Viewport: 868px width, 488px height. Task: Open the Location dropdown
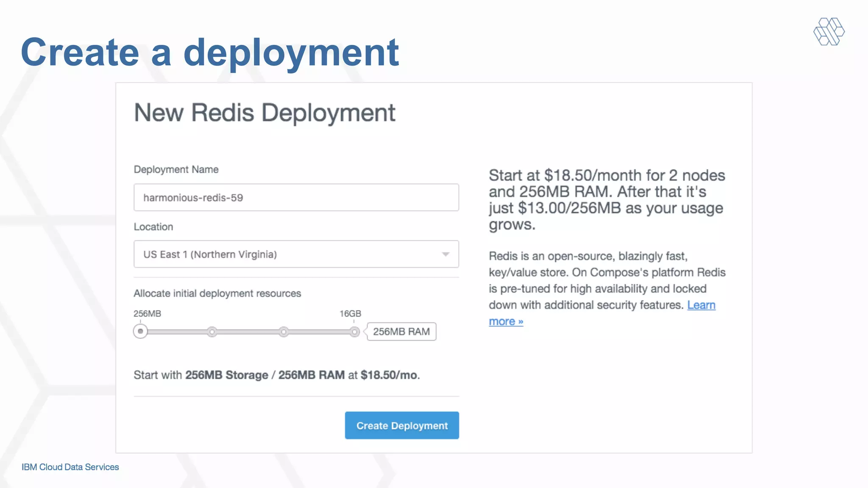point(296,254)
